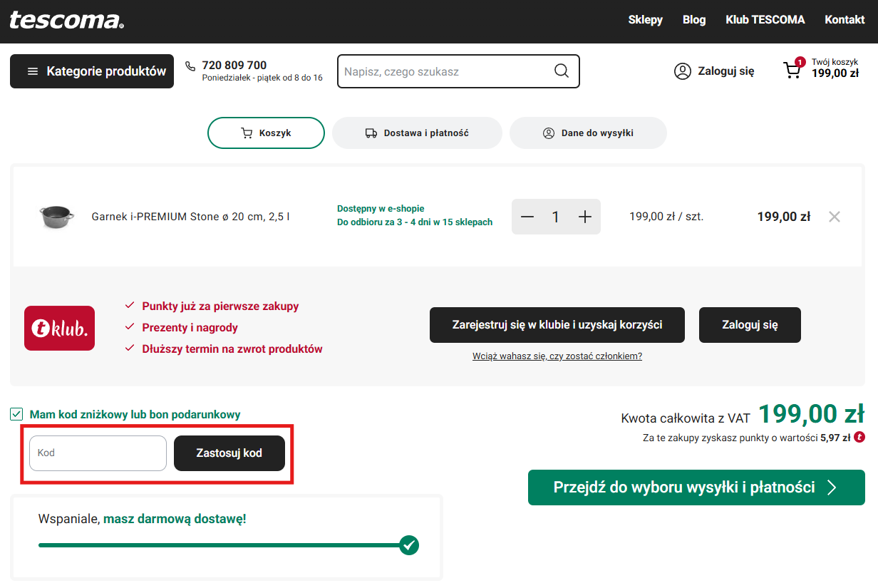This screenshot has height=588, width=878.
Task: Click the phone icon near 720 809 700
Action: click(190, 66)
